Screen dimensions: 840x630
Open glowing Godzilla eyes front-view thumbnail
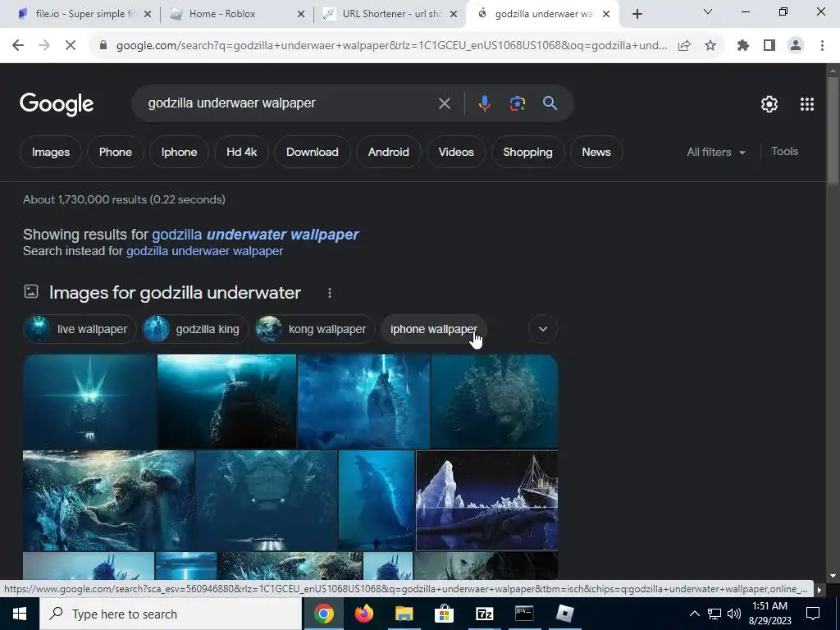[x=89, y=401]
